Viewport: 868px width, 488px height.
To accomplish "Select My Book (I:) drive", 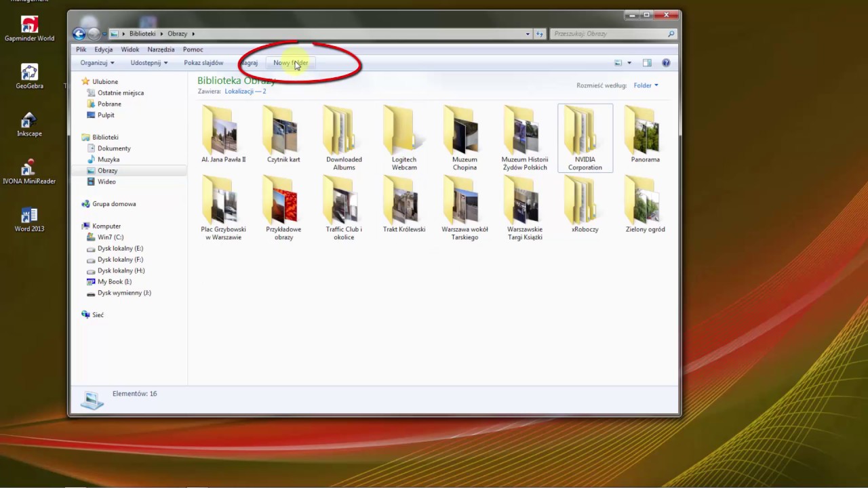I will [x=115, y=282].
